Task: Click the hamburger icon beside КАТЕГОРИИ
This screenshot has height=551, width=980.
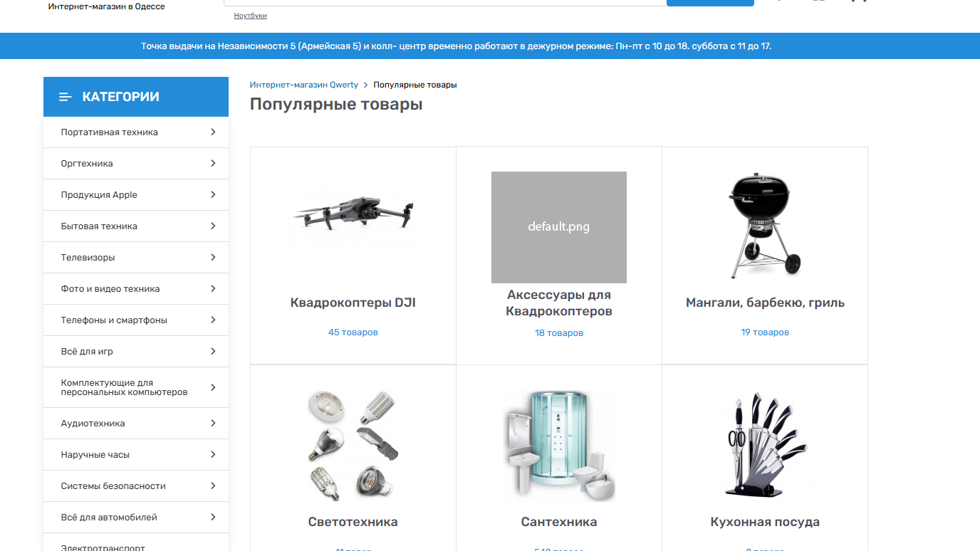Action: click(66, 97)
